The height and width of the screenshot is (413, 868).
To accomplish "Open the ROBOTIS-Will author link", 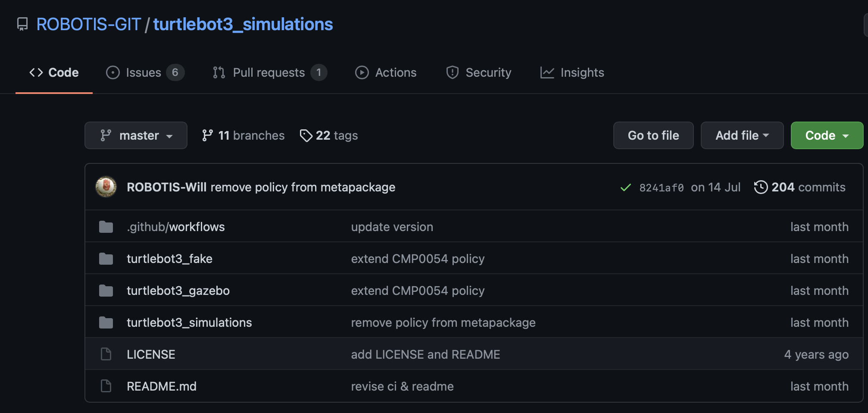I will 167,187.
